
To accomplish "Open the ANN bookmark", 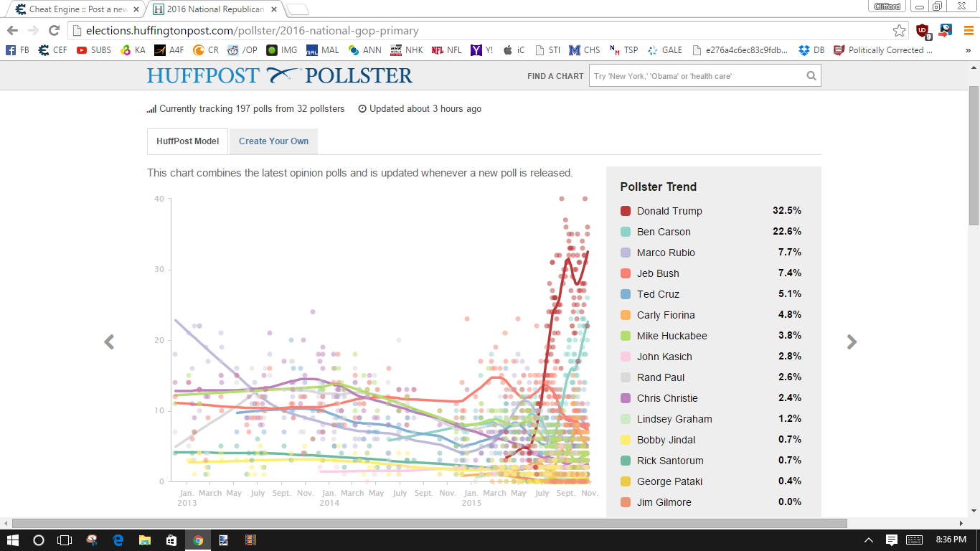I will 365,50.
